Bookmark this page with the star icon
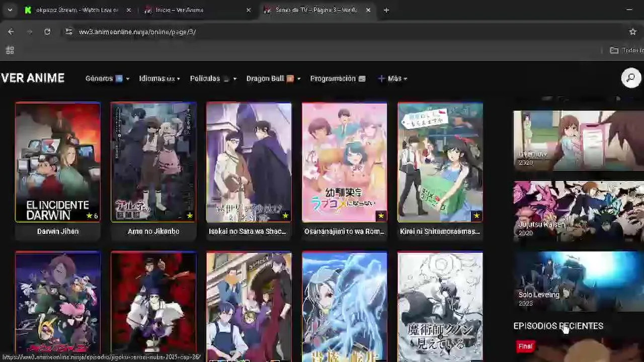The image size is (644, 362). pos(633,32)
